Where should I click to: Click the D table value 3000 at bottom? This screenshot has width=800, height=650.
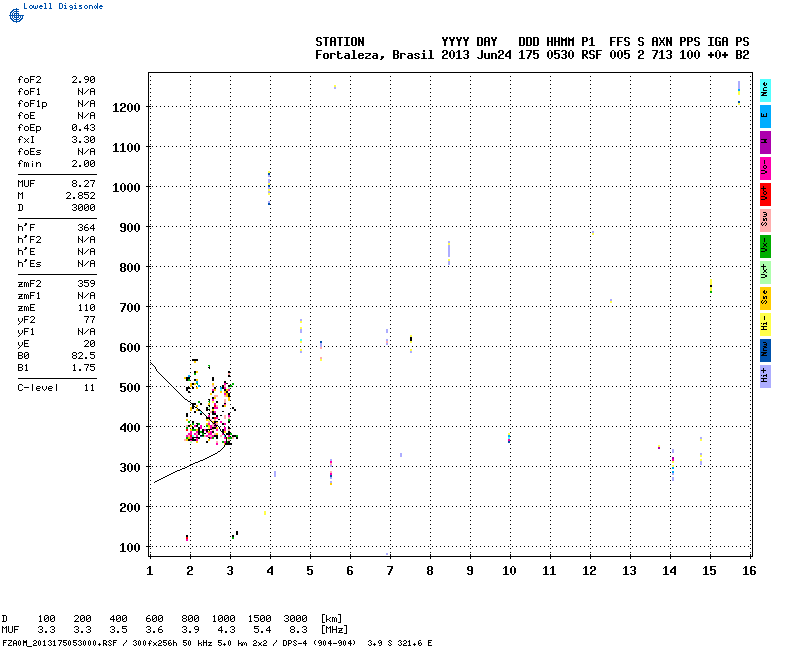(295, 619)
